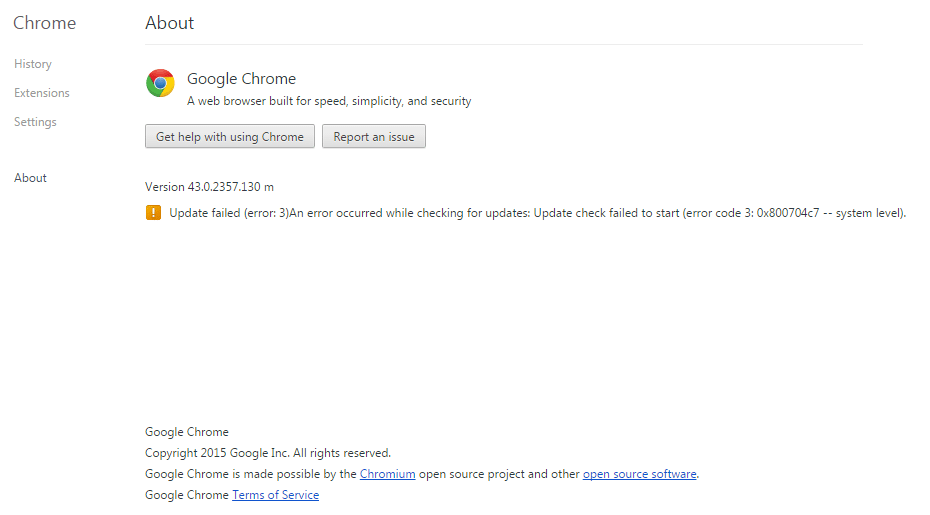Click the Get help with using Chrome button
This screenshot has width=930, height=515.
pyautogui.click(x=230, y=136)
